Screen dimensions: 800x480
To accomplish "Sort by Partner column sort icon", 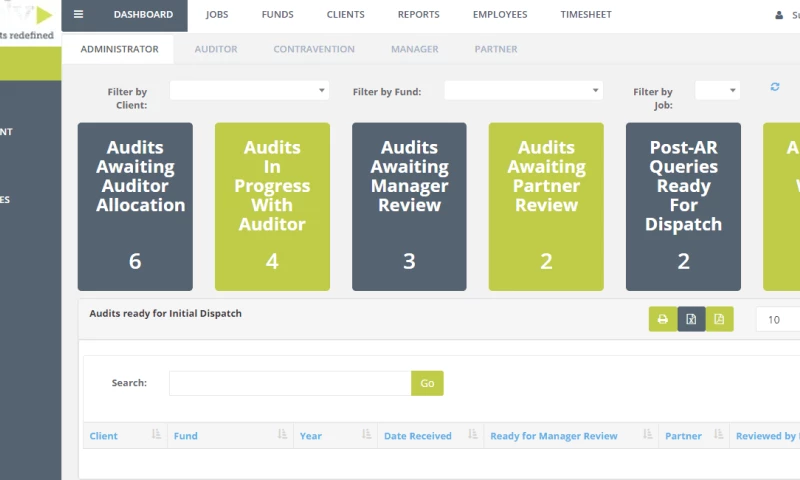I will [718, 434].
